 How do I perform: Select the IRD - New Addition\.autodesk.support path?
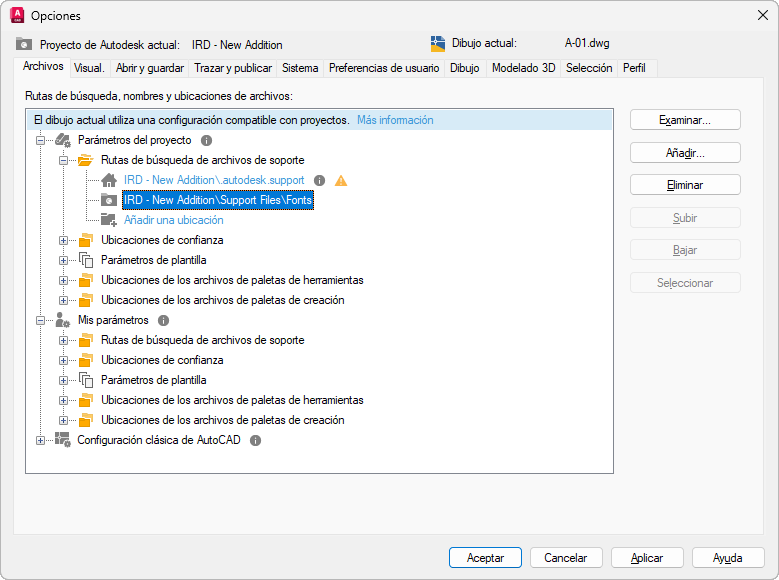click(214, 180)
